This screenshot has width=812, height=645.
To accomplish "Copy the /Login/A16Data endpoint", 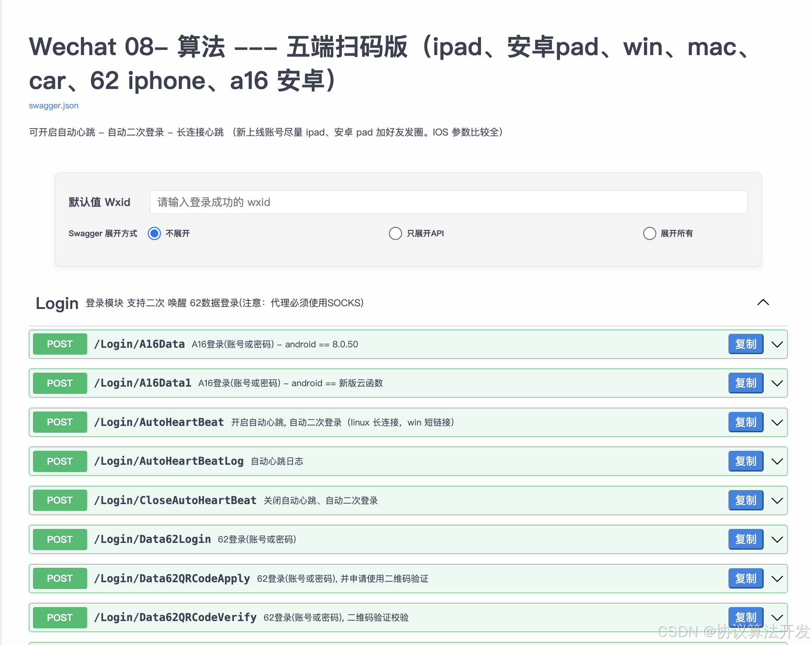I will [746, 344].
